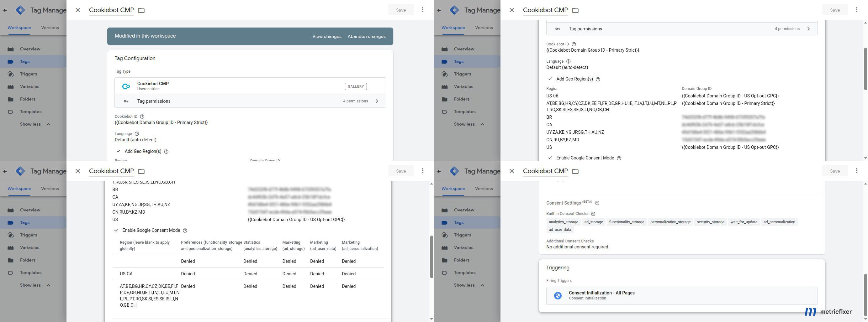Click the folder icon next to title, top-left panel

141,10
